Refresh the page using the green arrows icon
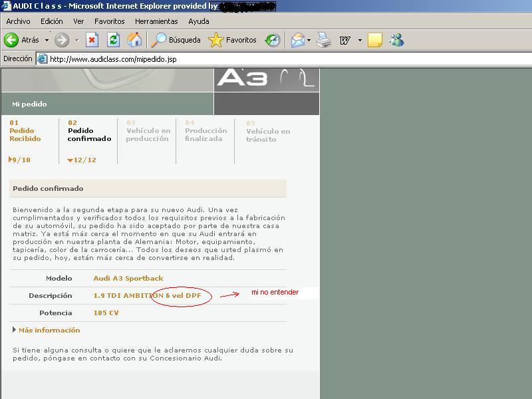The width and height of the screenshot is (532, 399). point(113,40)
